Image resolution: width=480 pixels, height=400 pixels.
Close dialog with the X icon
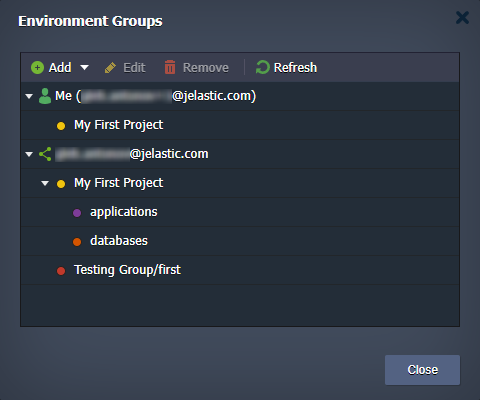(x=462, y=18)
